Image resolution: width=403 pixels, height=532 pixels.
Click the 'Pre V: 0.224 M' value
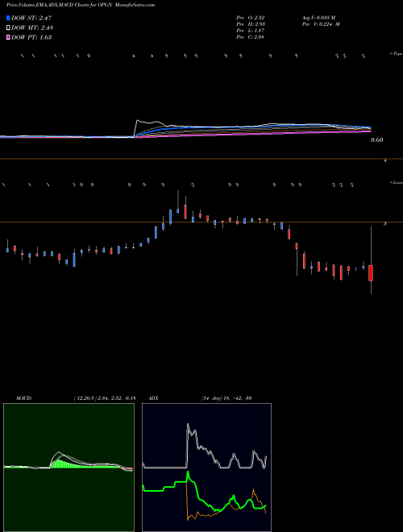321,23
